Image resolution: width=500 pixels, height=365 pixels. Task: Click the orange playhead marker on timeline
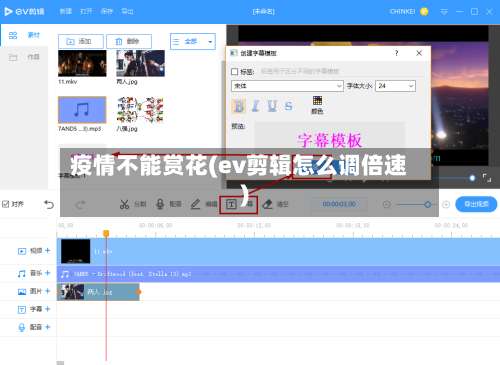pos(106,233)
